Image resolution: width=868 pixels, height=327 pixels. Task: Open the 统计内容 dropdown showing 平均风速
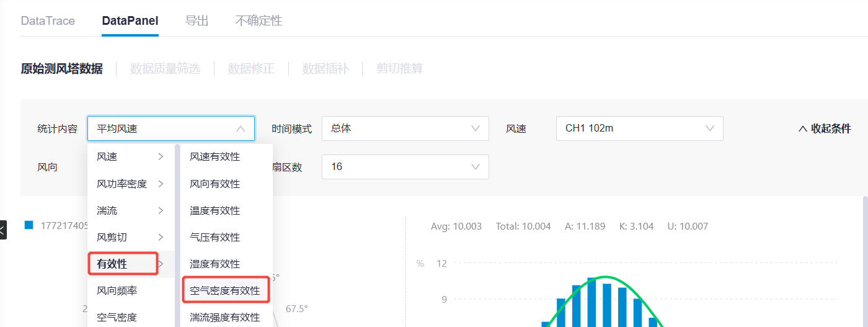[170, 128]
